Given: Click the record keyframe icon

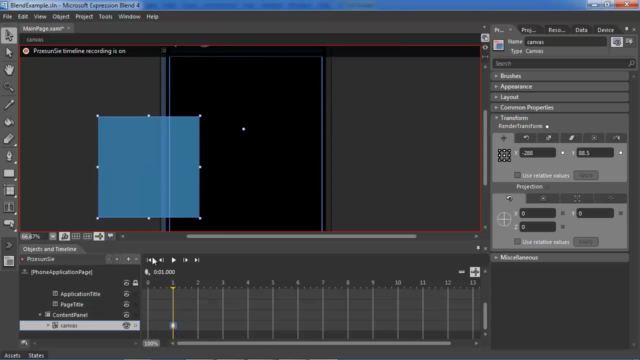Looking at the screenshot, I should tap(147, 272).
